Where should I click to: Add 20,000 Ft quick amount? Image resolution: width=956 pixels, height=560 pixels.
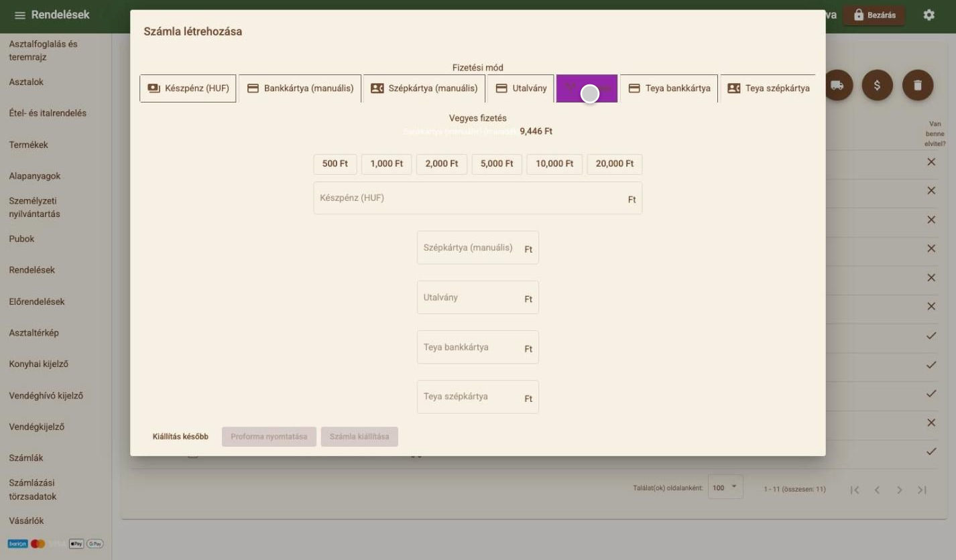click(x=615, y=164)
